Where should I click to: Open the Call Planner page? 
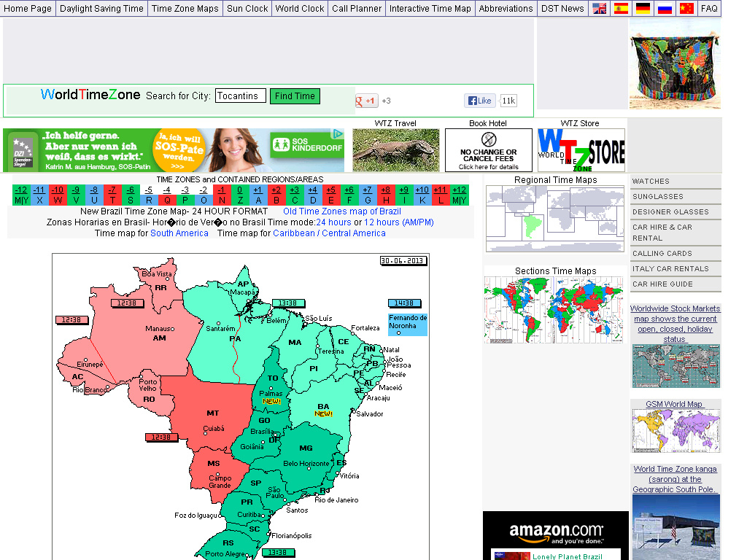(x=357, y=9)
